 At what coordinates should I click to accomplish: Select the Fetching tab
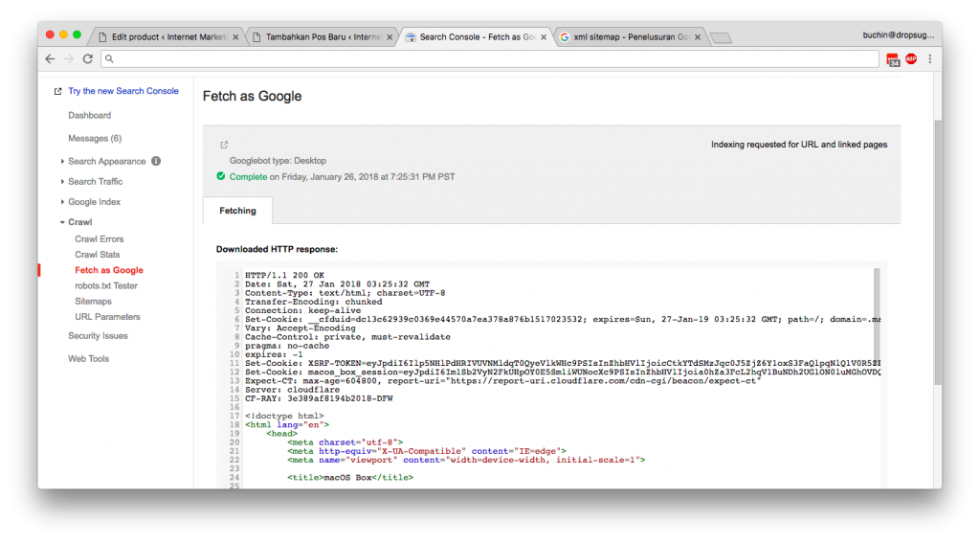[x=237, y=210]
